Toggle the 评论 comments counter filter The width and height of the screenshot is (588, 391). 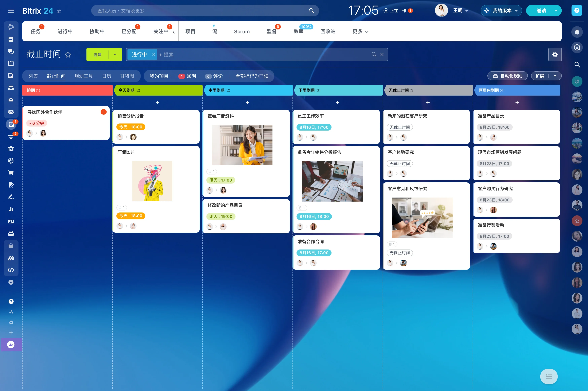coord(214,76)
